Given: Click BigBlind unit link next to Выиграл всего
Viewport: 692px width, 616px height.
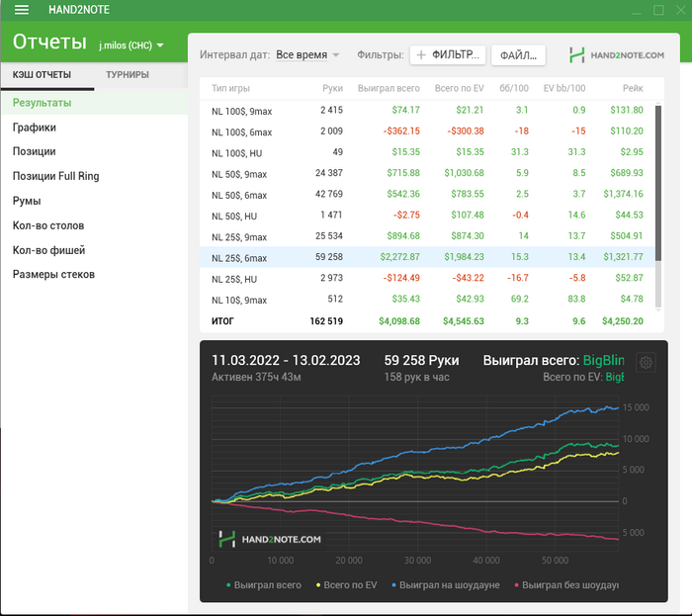Looking at the screenshot, I should click(x=603, y=361).
